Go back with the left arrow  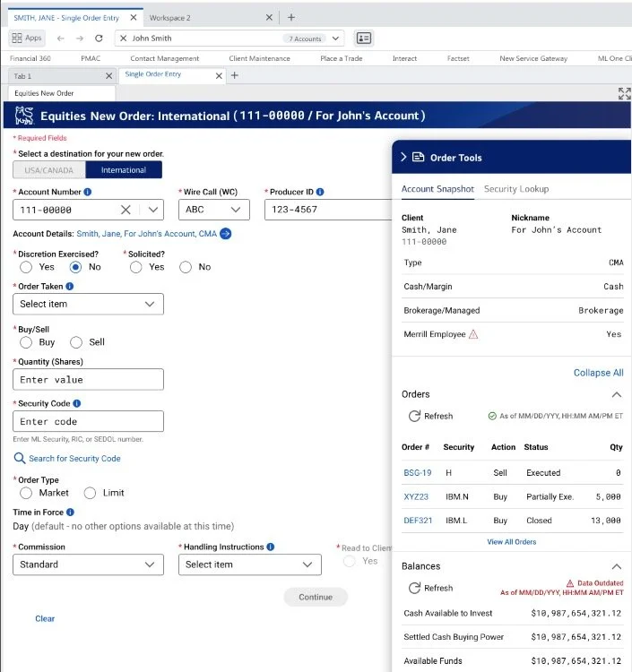point(60,39)
